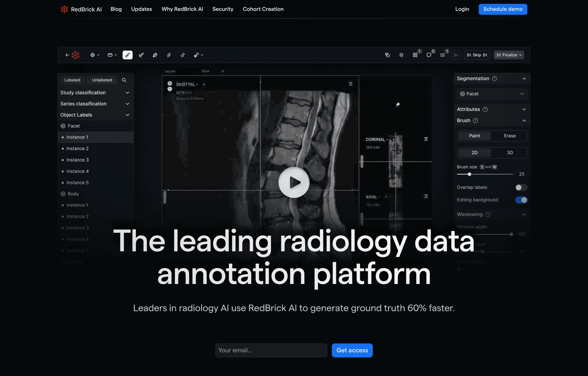The image size is (588, 376).
Task: Go back using the toolbar arrow icon
Action: pos(67,55)
